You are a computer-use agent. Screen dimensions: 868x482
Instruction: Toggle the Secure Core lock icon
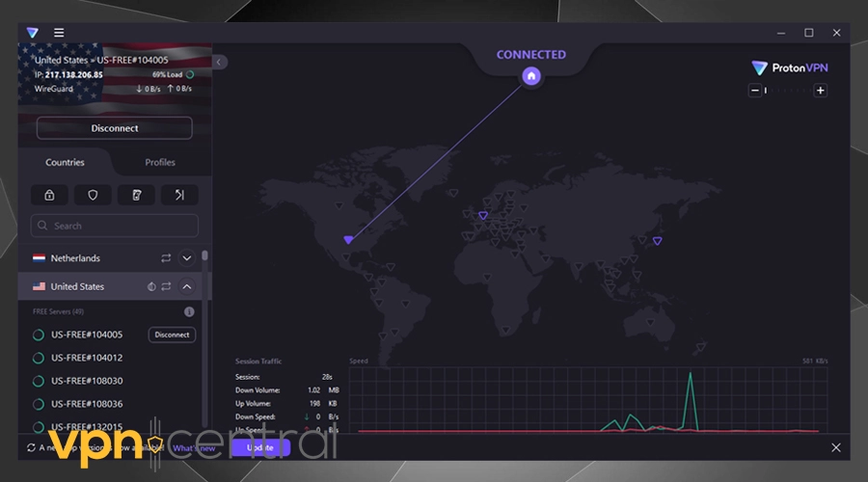point(49,195)
